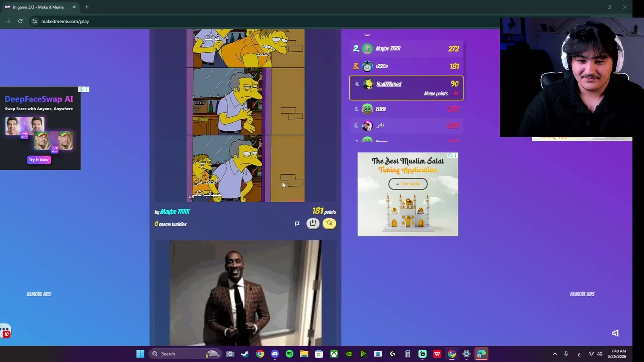The image size is (644, 362).
Task: Click Remove Ads on the left side
Action: click(x=39, y=294)
